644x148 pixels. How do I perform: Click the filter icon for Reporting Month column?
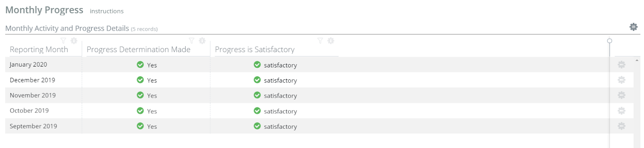coord(63,41)
